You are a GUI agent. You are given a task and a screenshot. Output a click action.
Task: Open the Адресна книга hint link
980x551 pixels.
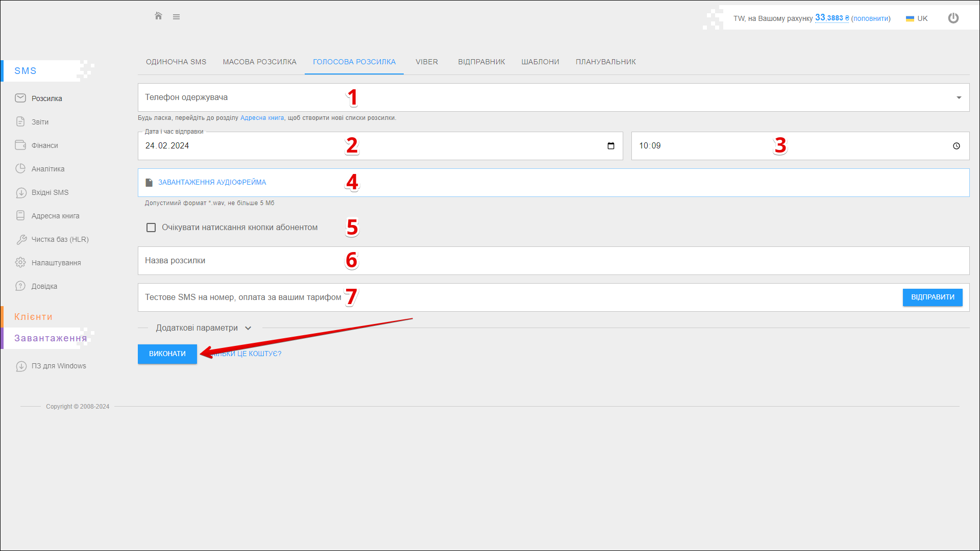pyautogui.click(x=262, y=118)
